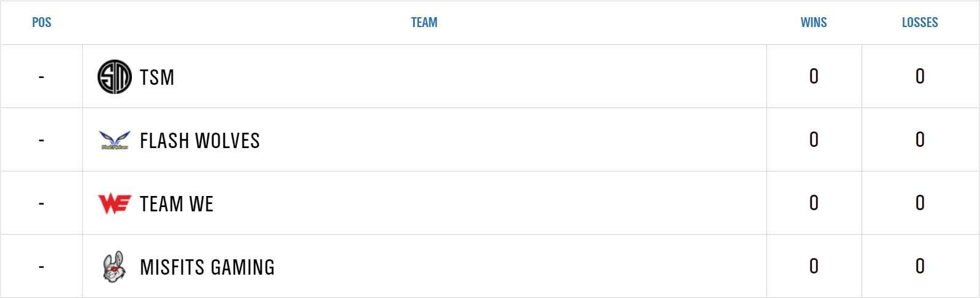Click TSM's wins value cell
Image resolution: width=980 pixels, height=298 pixels.
point(814,76)
